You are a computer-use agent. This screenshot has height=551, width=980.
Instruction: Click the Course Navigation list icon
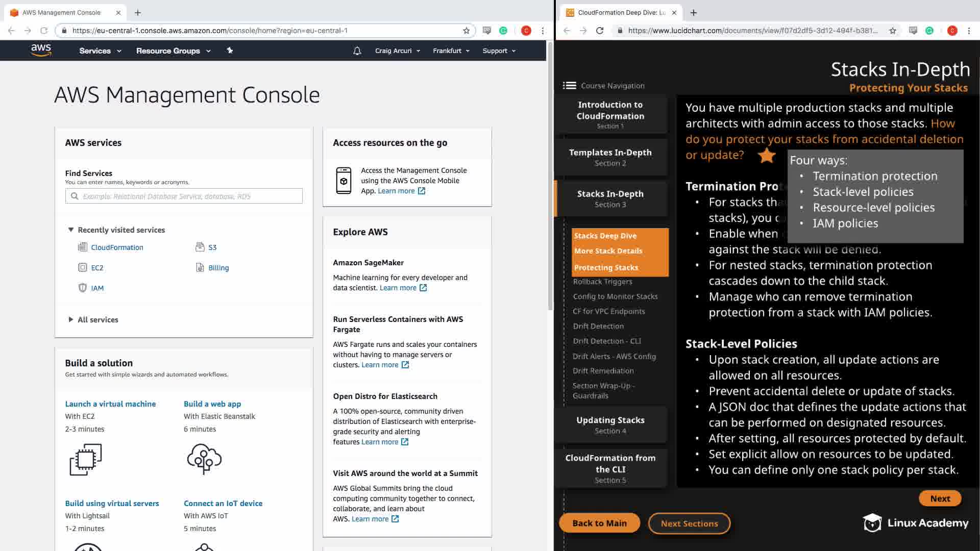pos(569,86)
